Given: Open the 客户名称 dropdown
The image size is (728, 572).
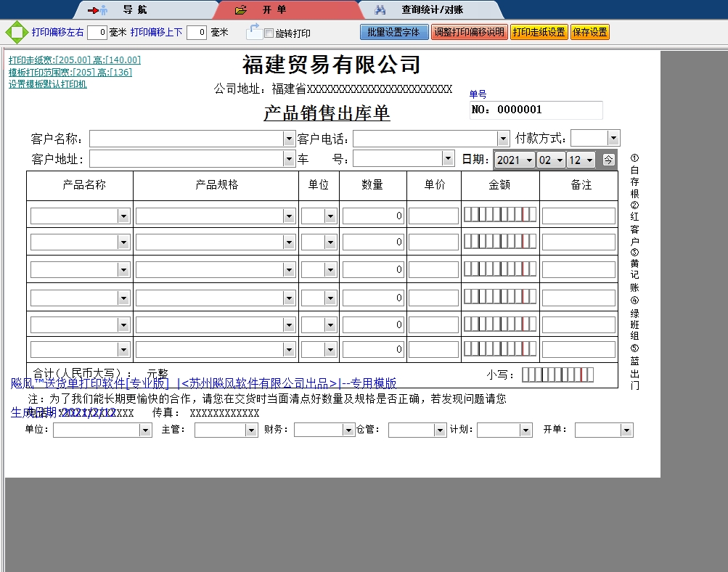Looking at the screenshot, I should (289, 138).
